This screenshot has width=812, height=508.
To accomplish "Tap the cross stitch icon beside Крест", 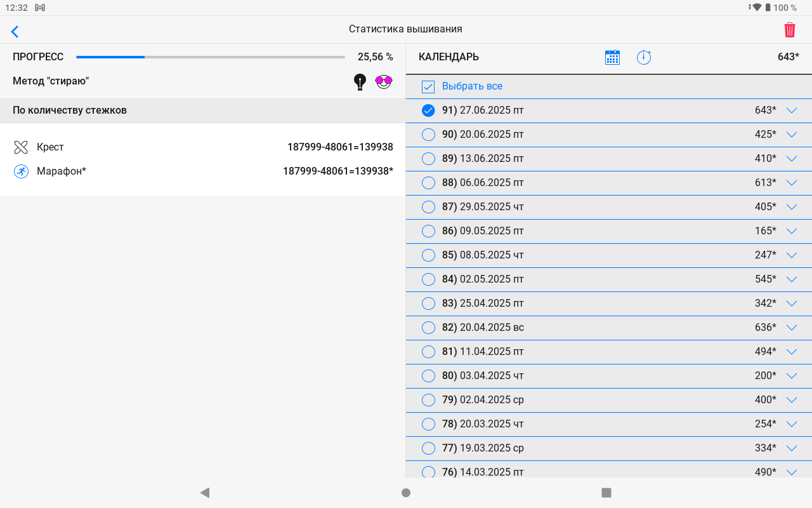I will point(21,147).
